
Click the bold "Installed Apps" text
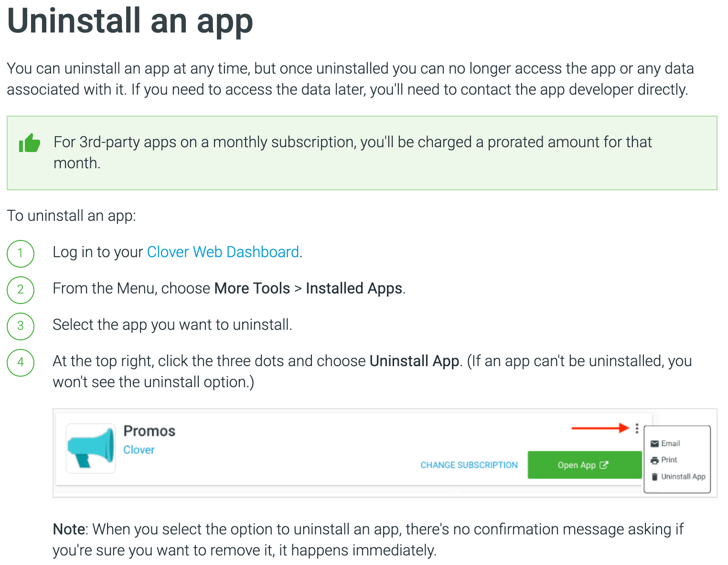[x=353, y=288]
